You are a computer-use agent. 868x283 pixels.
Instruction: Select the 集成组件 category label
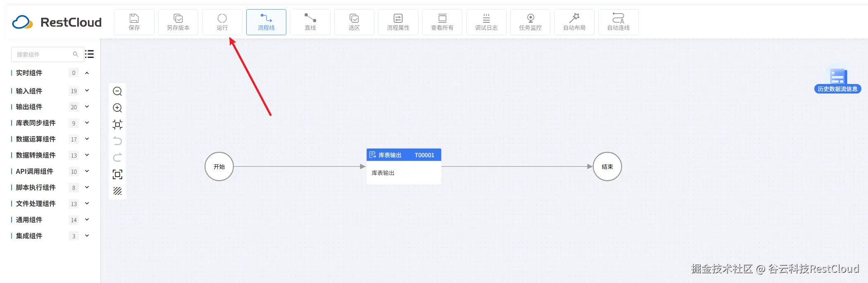(29, 236)
